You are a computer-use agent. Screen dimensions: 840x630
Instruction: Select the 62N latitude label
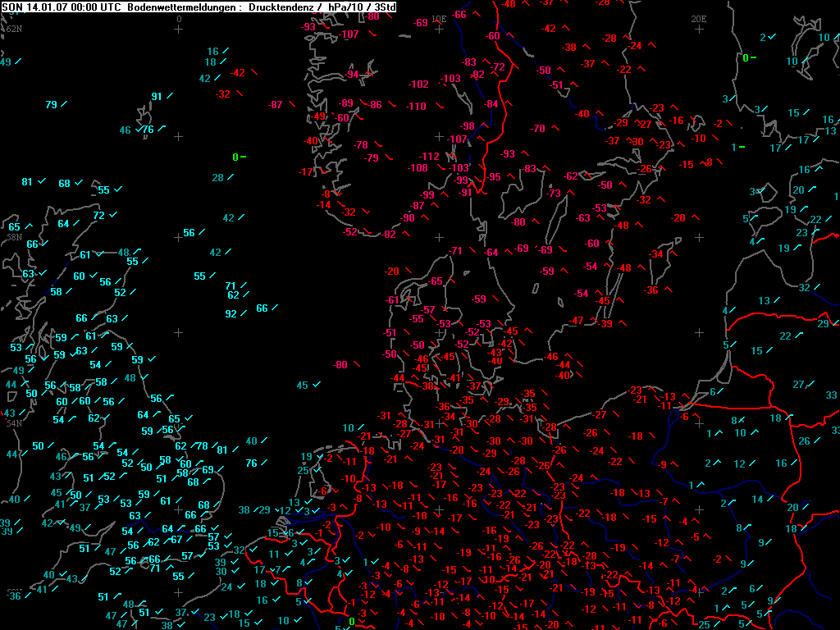click(13, 29)
